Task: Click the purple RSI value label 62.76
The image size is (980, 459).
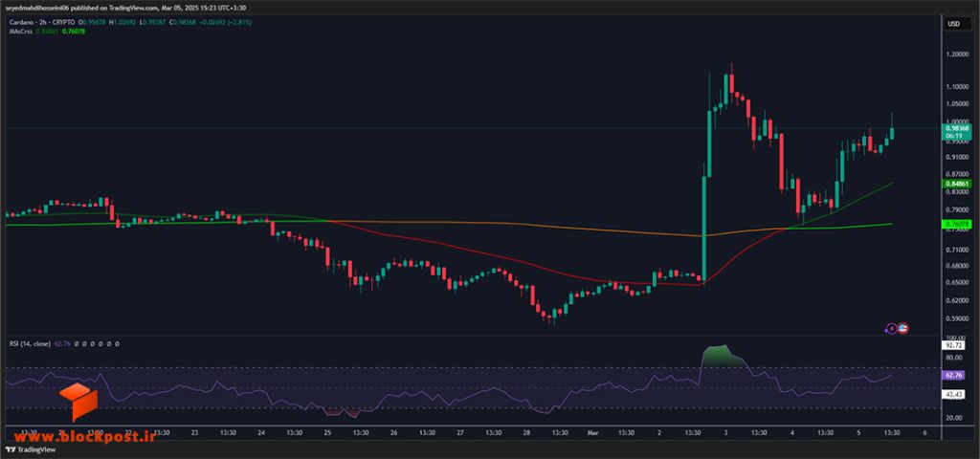Action: pyautogui.click(x=954, y=375)
